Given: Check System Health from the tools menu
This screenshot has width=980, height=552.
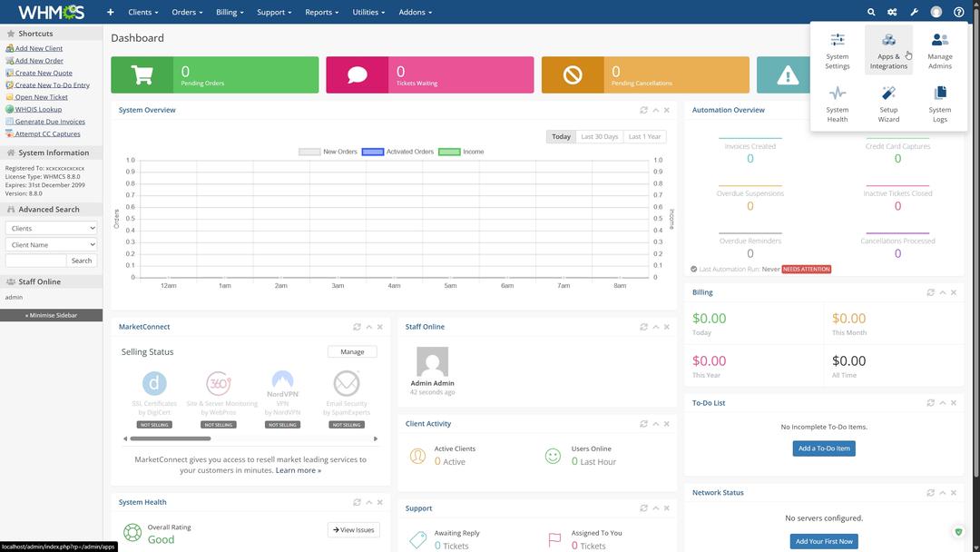Looking at the screenshot, I should pyautogui.click(x=837, y=103).
